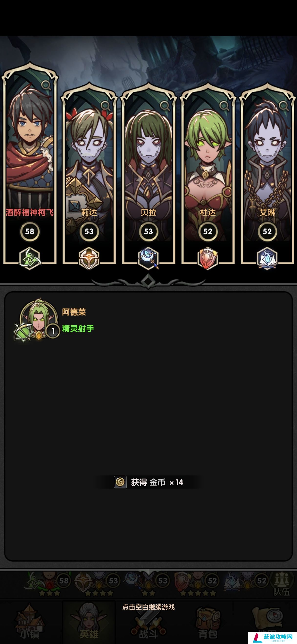Inspect 酒醉福神柯飞 with magnifier icon
Image resolution: width=297 pixels, height=644 pixels.
point(46,85)
